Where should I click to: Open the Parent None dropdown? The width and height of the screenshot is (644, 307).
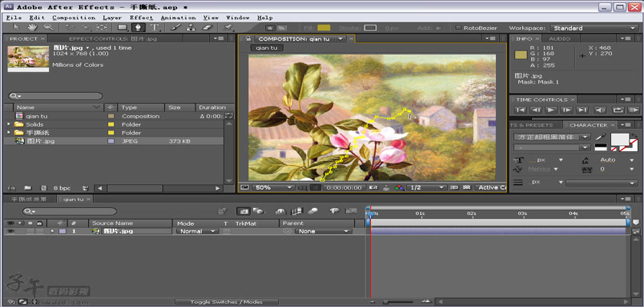tap(324, 231)
